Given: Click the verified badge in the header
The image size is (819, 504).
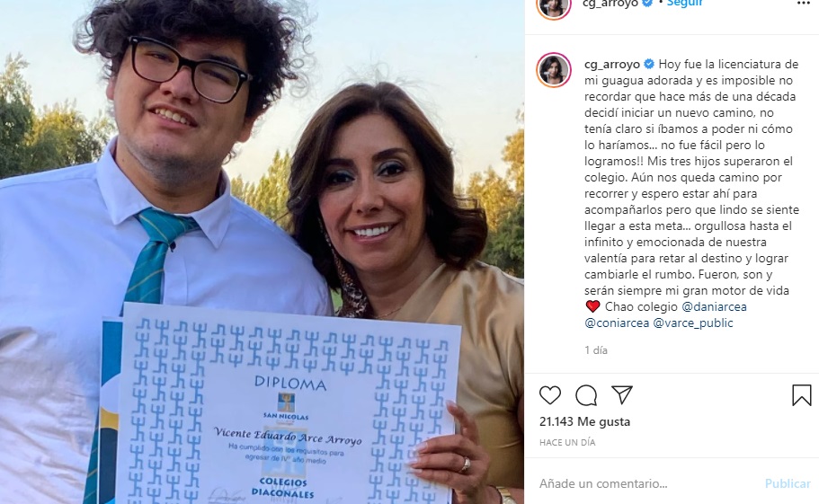Looking at the screenshot, I should point(647,3).
